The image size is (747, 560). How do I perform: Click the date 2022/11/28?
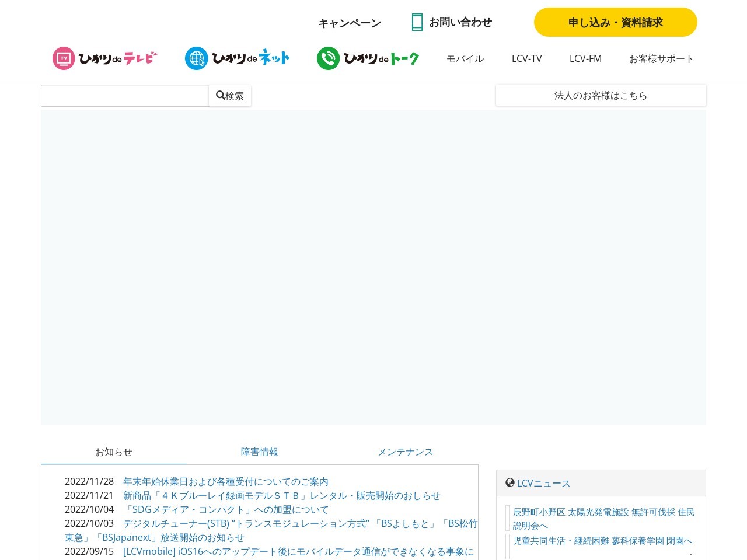(x=89, y=482)
